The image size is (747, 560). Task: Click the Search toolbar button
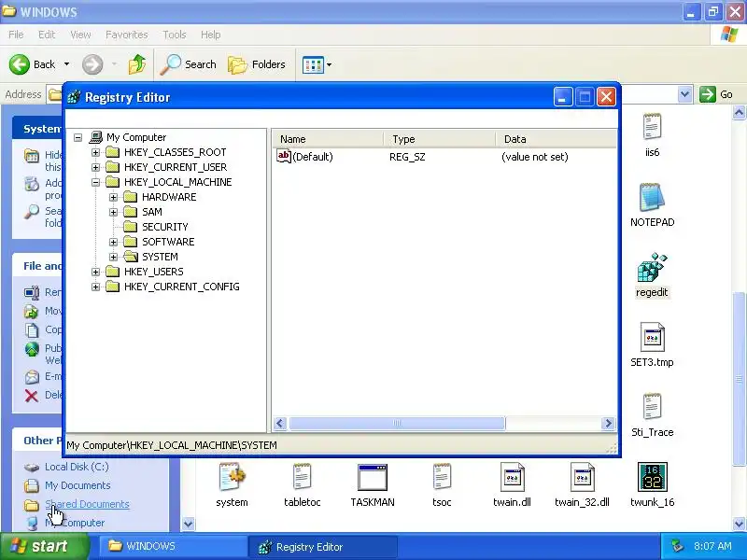click(189, 64)
